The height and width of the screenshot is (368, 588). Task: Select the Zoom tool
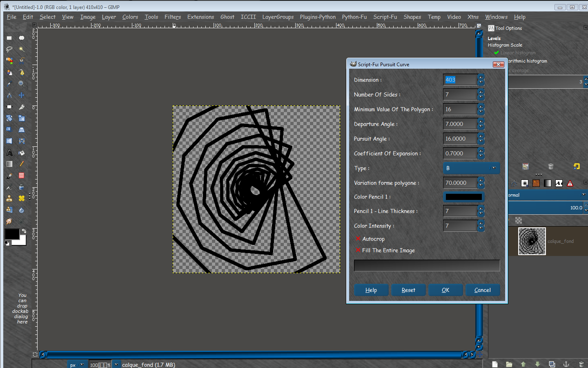tap(21, 84)
